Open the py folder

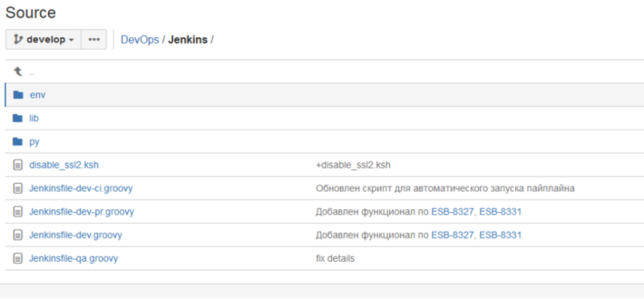point(35,142)
